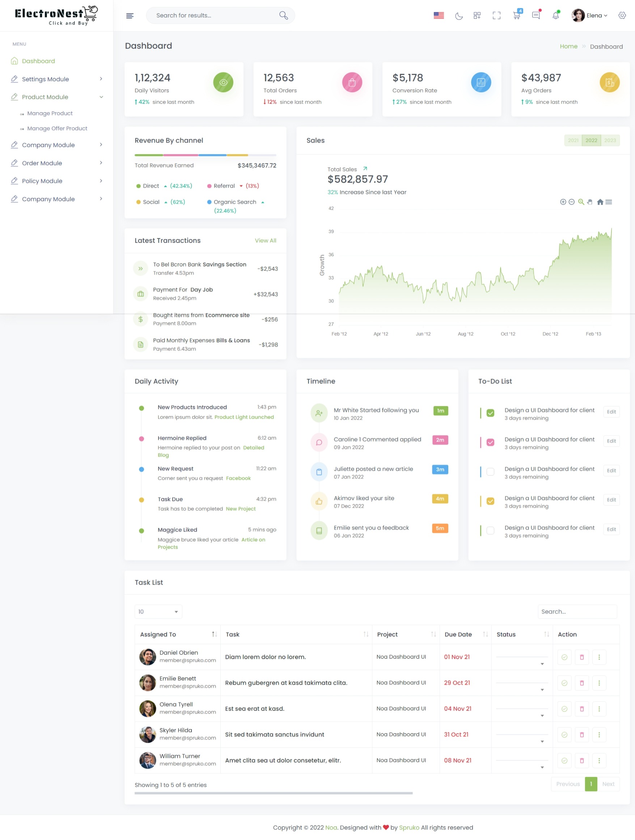Uncheck the first green To-Do checkbox
This screenshot has width=635, height=840.
pos(490,413)
